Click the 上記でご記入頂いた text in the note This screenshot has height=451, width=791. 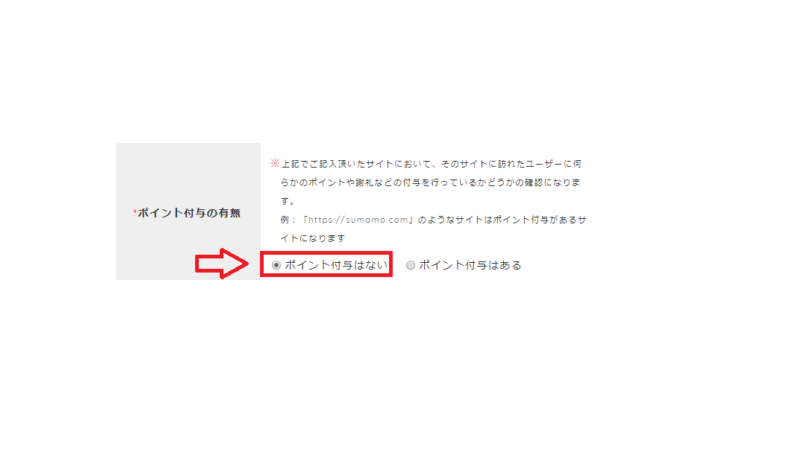coord(323,164)
